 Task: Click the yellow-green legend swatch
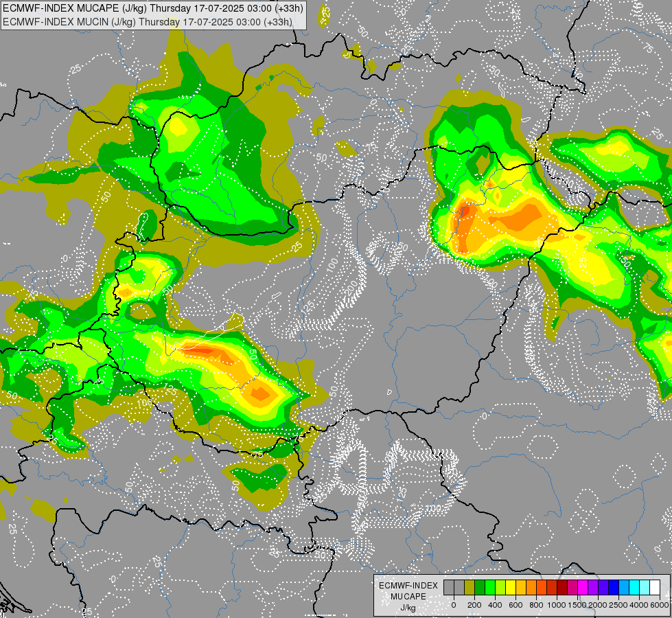pos(500,587)
